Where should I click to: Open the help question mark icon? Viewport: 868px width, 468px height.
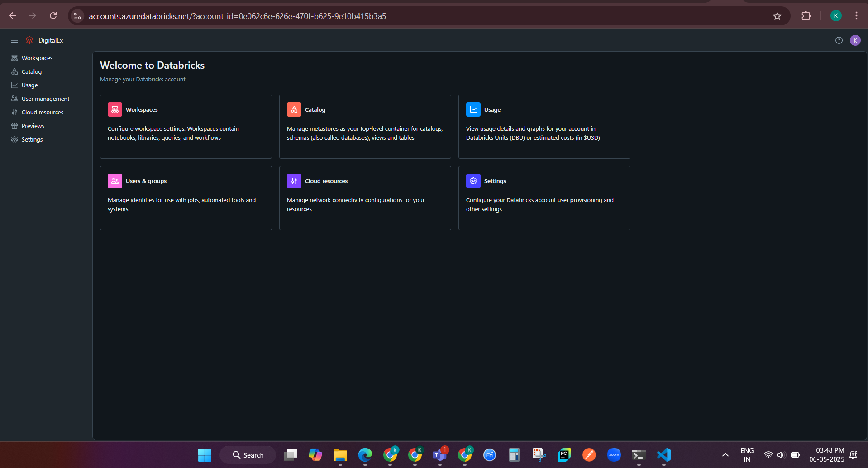coord(839,40)
